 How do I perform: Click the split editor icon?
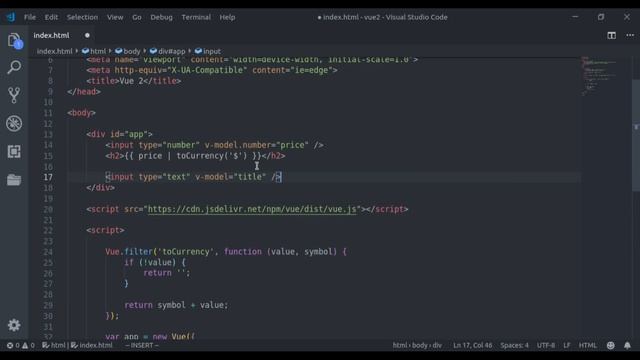tap(611, 36)
